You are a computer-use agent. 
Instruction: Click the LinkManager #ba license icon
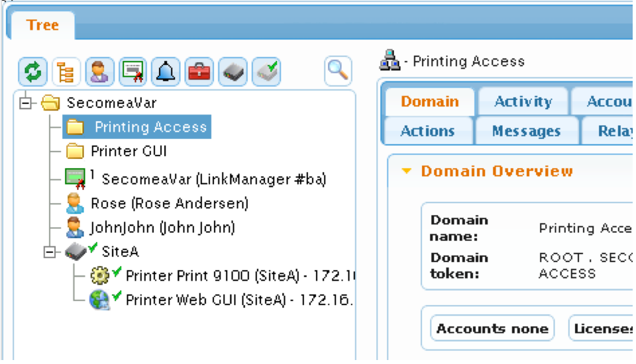(x=76, y=179)
